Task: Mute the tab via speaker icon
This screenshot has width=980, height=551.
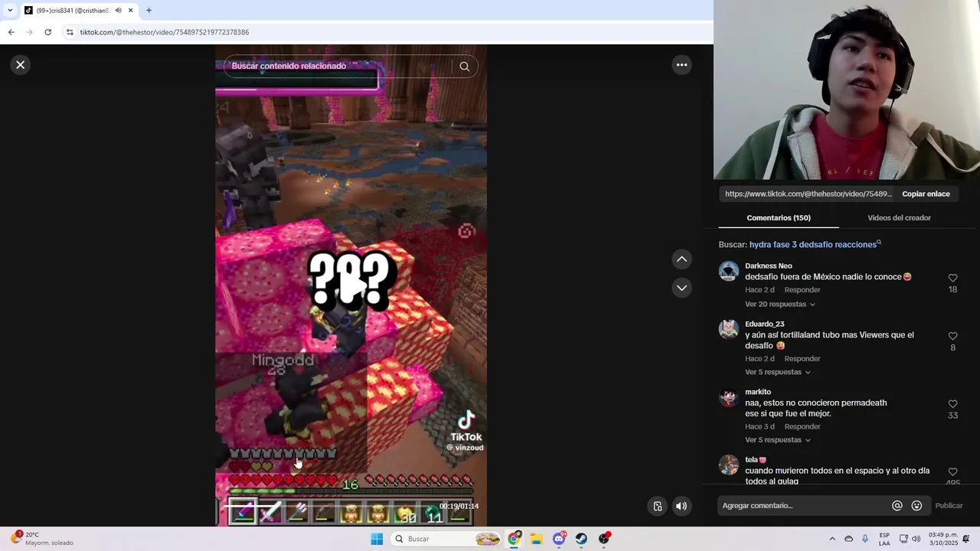Action: [x=118, y=11]
